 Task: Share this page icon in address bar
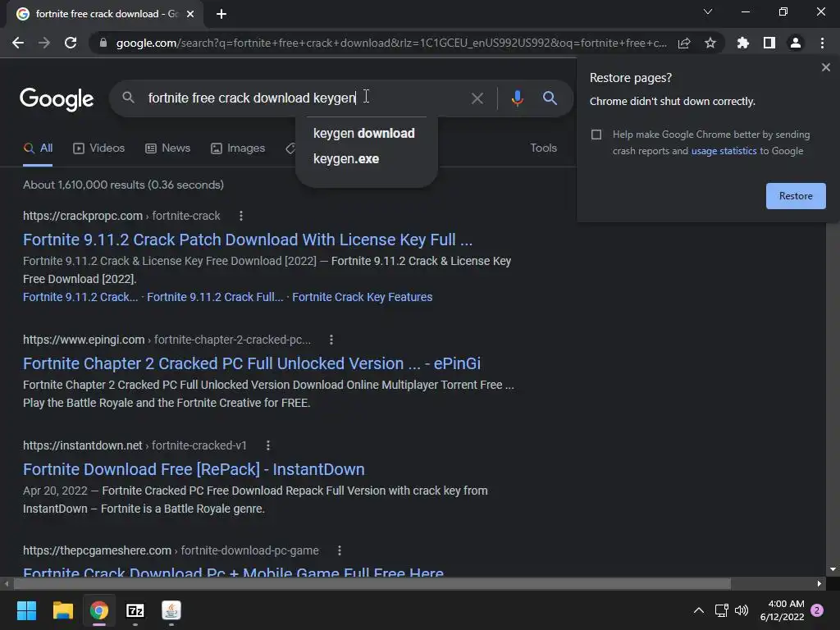684,43
